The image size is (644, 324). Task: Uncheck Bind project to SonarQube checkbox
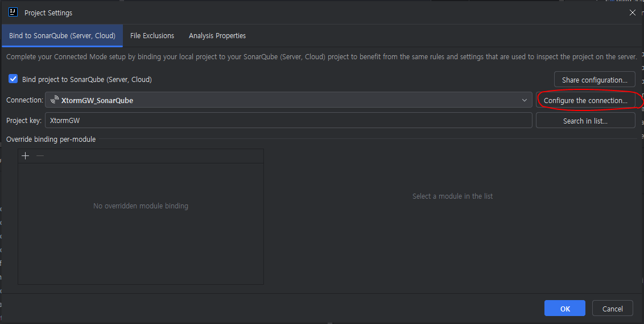click(13, 79)
